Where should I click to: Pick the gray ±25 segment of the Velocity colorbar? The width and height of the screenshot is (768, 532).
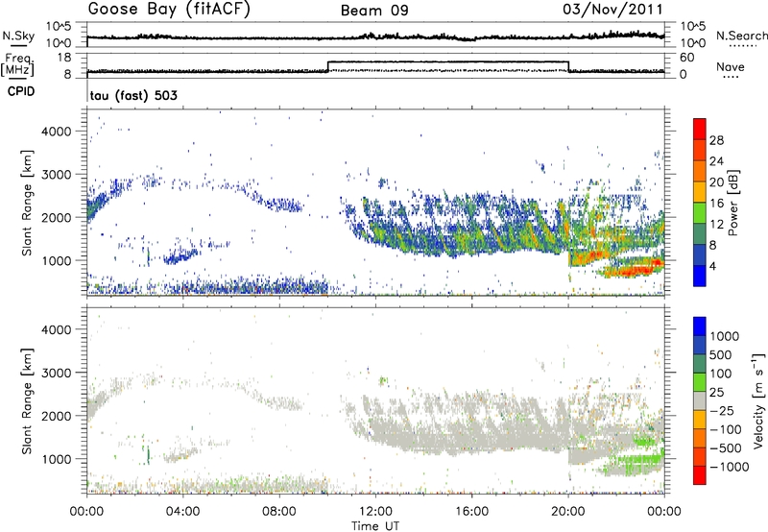(700, 400)
